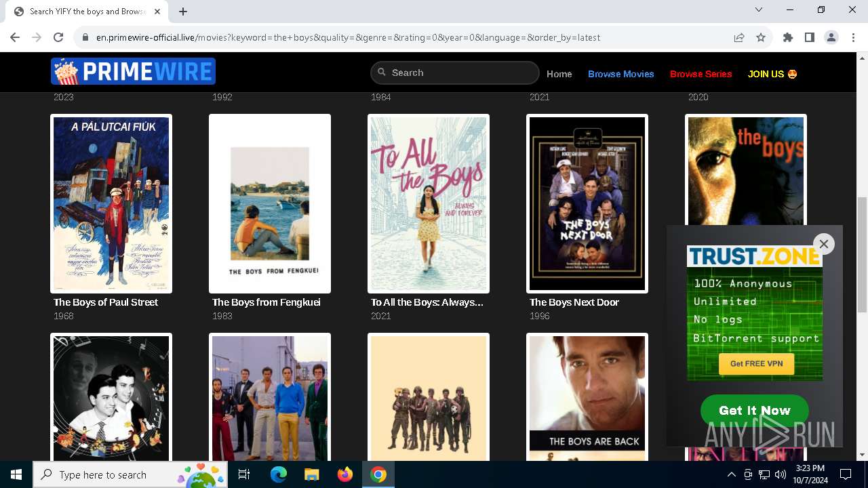
Task: Open the taskbar clock and date
Action: 810,474
